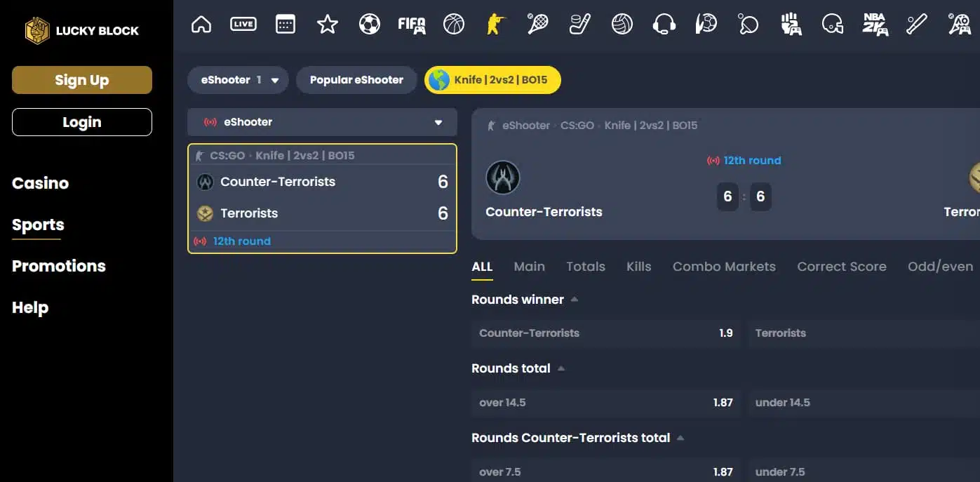
Task: Click the 12th round label above scoreboard
Action: point(752,161)
